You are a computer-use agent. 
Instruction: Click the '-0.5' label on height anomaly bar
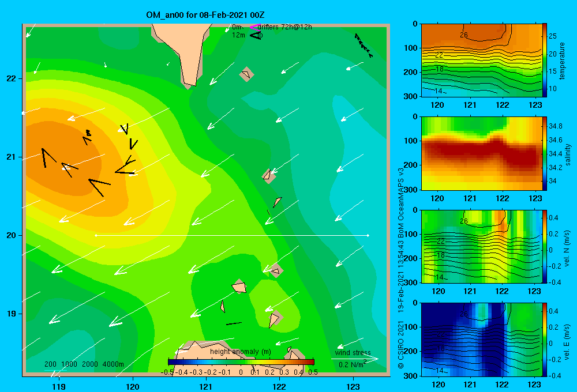click(x=167, y=372)
